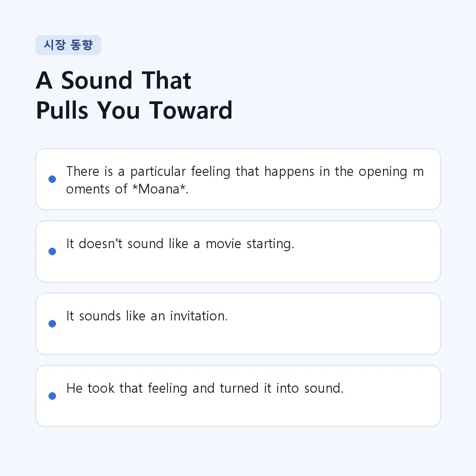The image size is (476, 476).
Task: Click the word '*Moana*' in the first card
Action: pyautogui.click(x=159, y=189)
